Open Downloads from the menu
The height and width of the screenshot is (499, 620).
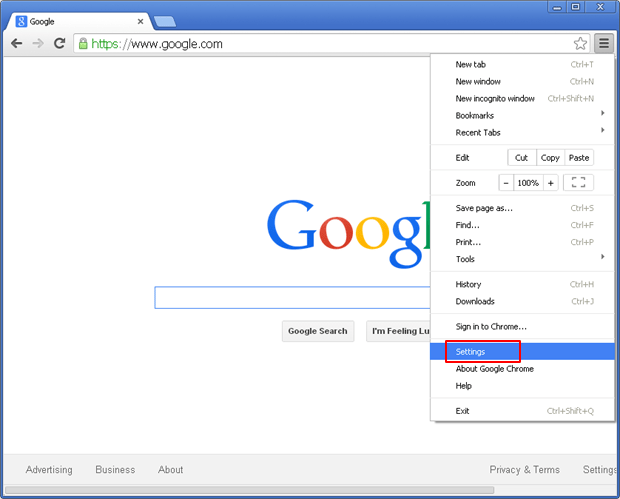point(523,301)
